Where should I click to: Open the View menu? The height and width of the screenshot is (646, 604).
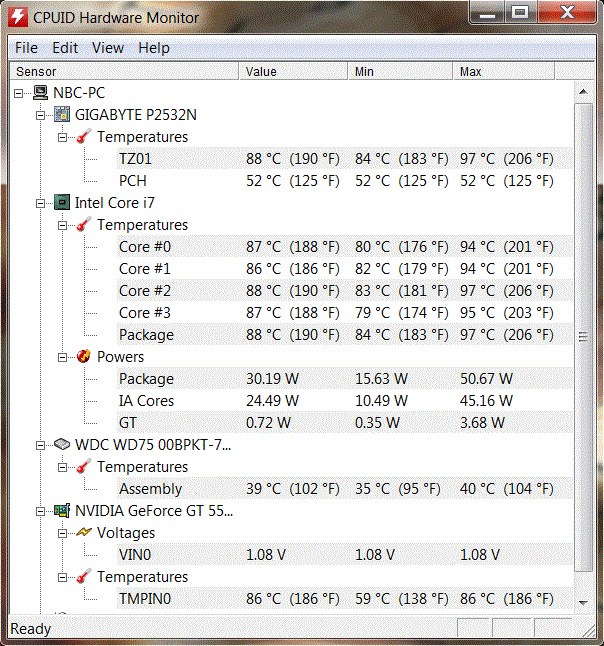click(x=108, y=48)
